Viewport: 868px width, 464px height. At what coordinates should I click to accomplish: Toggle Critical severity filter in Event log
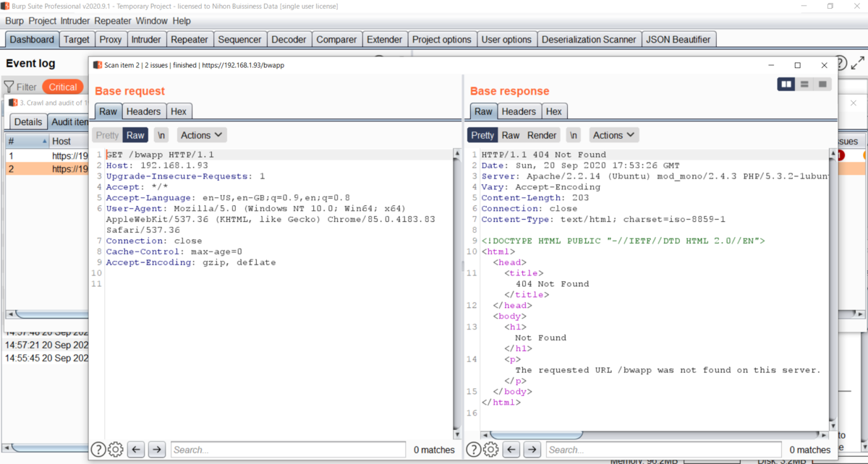pos(63,87)
